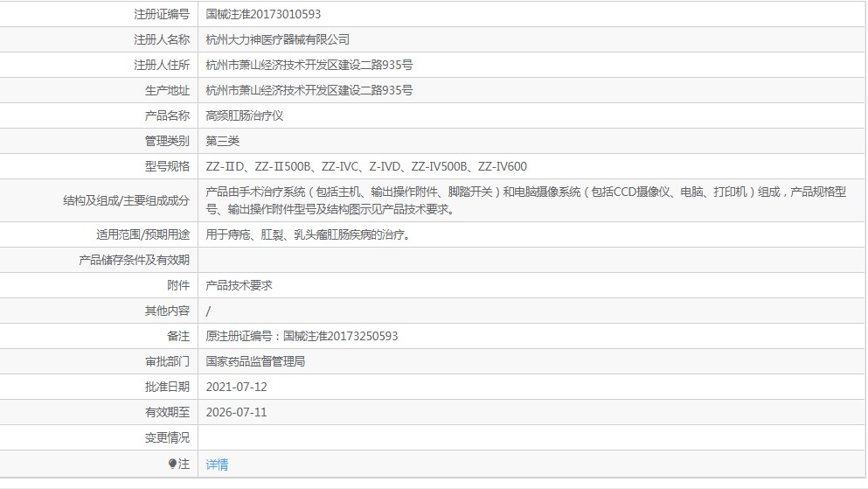Select model specifications starting with ZZ-ⅡD

366,166
